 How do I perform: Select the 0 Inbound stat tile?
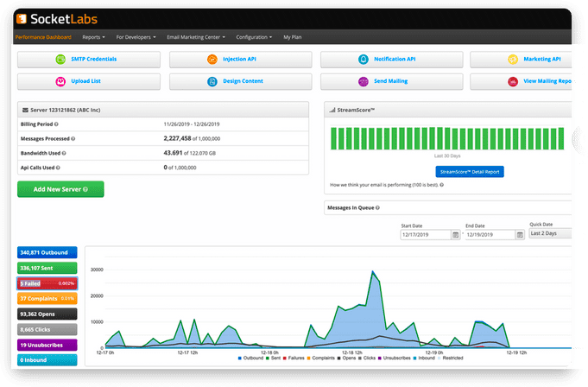[x=47, y=360]
